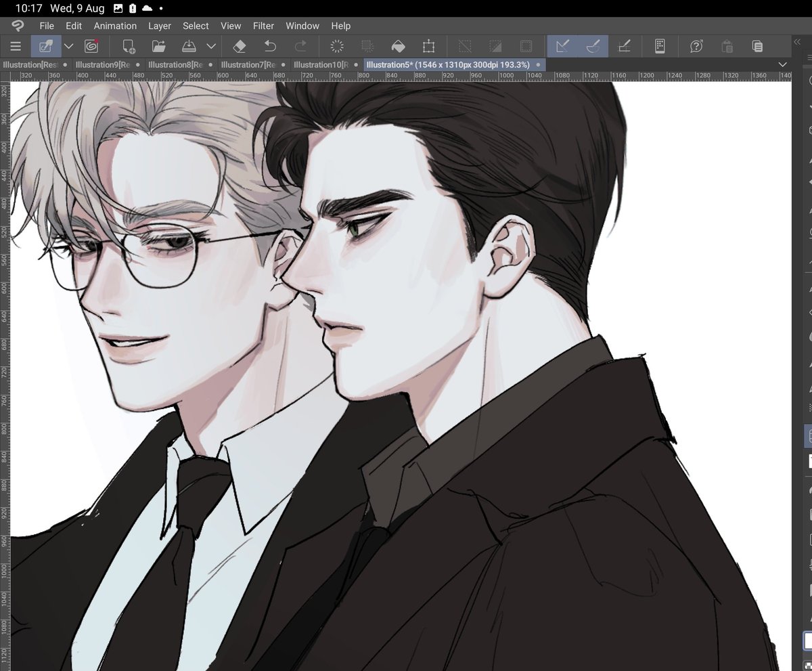812x671 pixels.
Task: Open the smartphone connection icon
Action: [660, 46]
